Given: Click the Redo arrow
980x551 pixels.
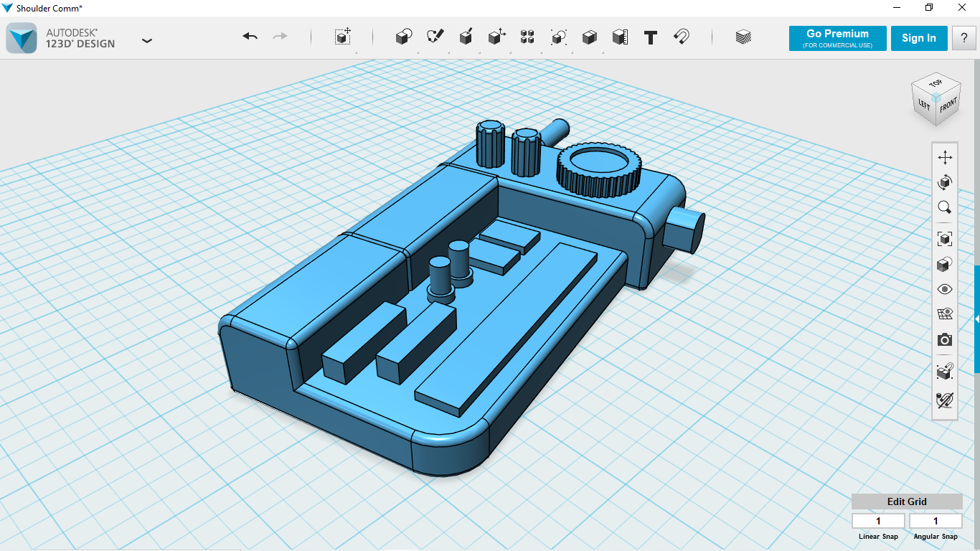Looking at the screenshot, I should (280, 37).
